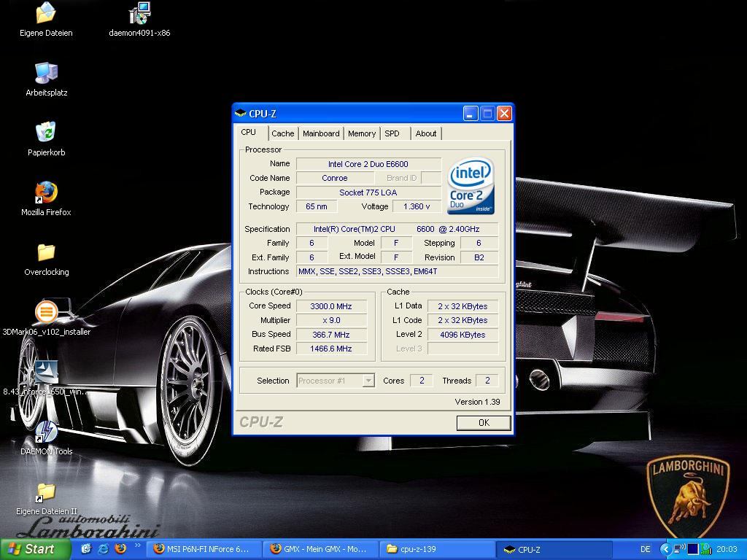This screenshot has width=747, height=560.
Task: Expand the quick launch overflow chevron
Action: point(138,545)
